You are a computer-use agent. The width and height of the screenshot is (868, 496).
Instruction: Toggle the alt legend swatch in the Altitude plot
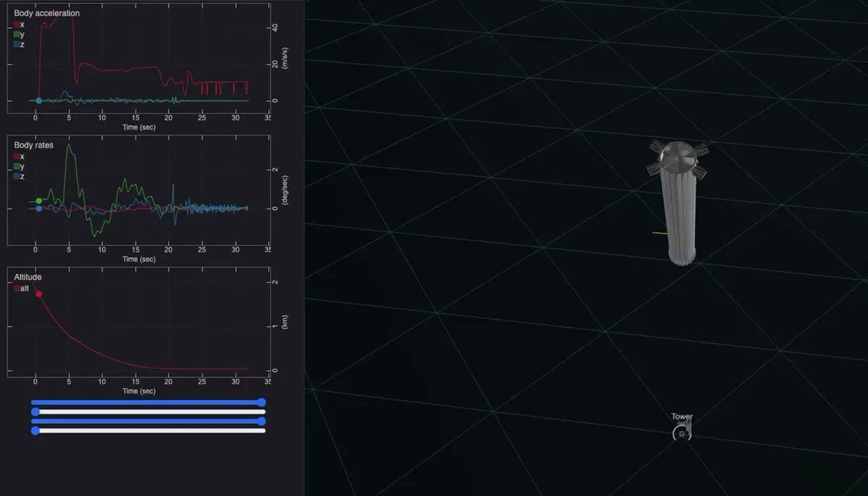17,288
